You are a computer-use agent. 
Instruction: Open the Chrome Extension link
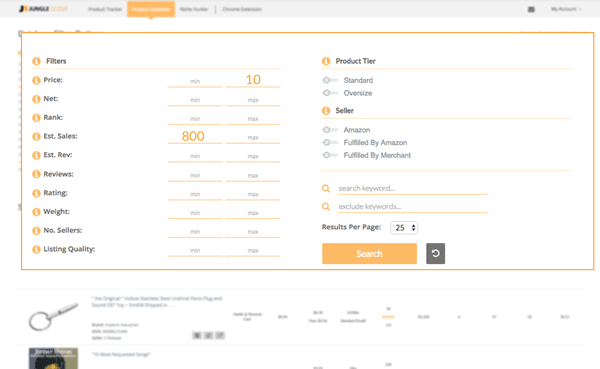pos(242,9)
